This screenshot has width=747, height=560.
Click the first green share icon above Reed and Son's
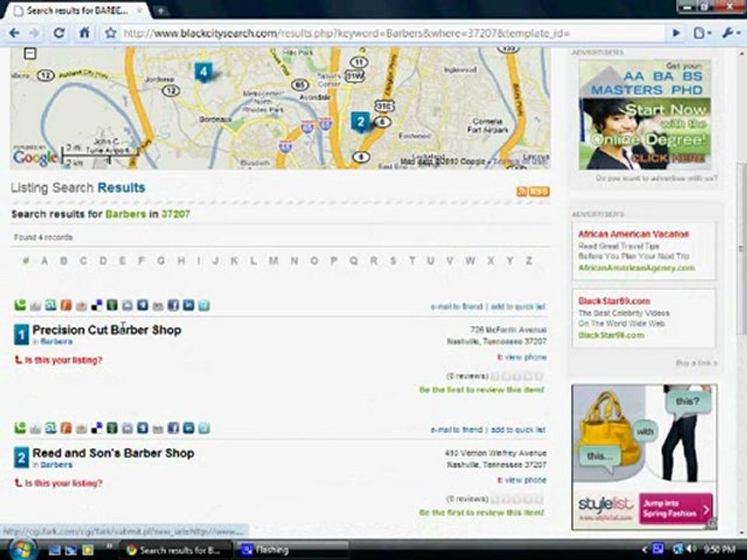(x=20, y=428)
